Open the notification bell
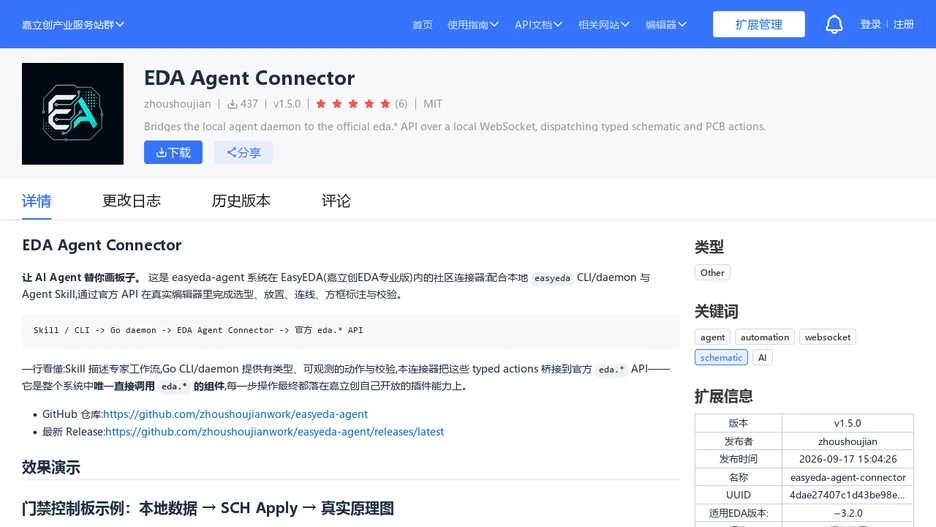The width and height of the screenshot is (936, 527). [834, 24]
